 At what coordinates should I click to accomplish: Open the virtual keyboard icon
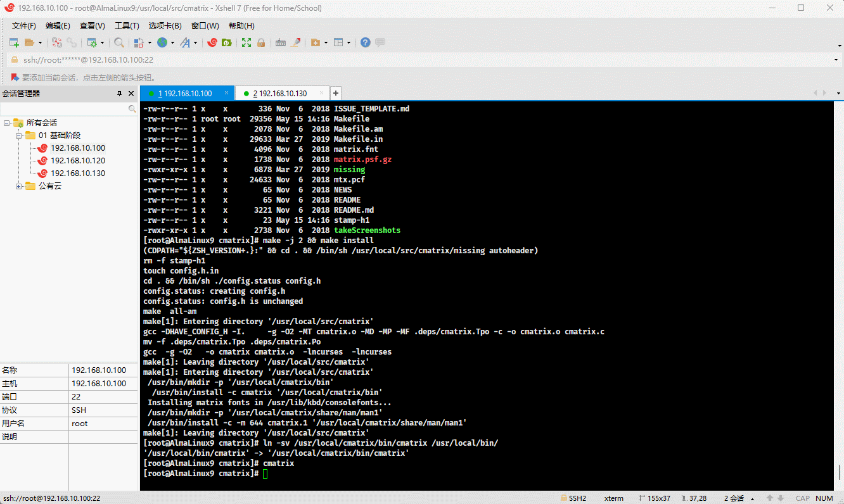(280, 42)
